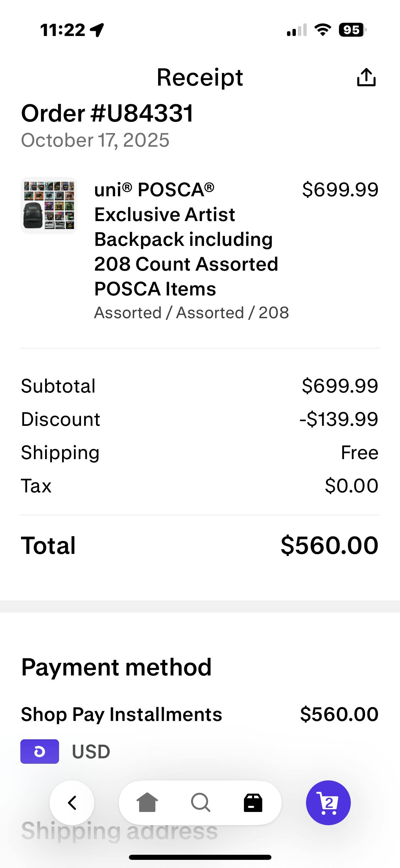Tap the Assorted / Assorted / 208 variant text

point(191,312)
